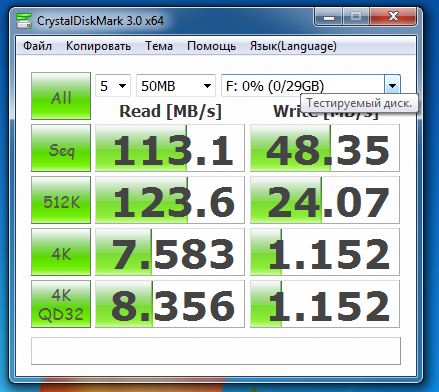Click the Seq read value 113.1
The height and width of the screenshot is (392, 439).
pos(170,148)
